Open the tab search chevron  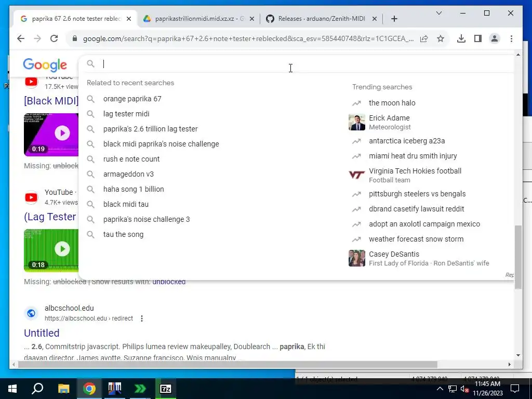[x=438, y=13]
